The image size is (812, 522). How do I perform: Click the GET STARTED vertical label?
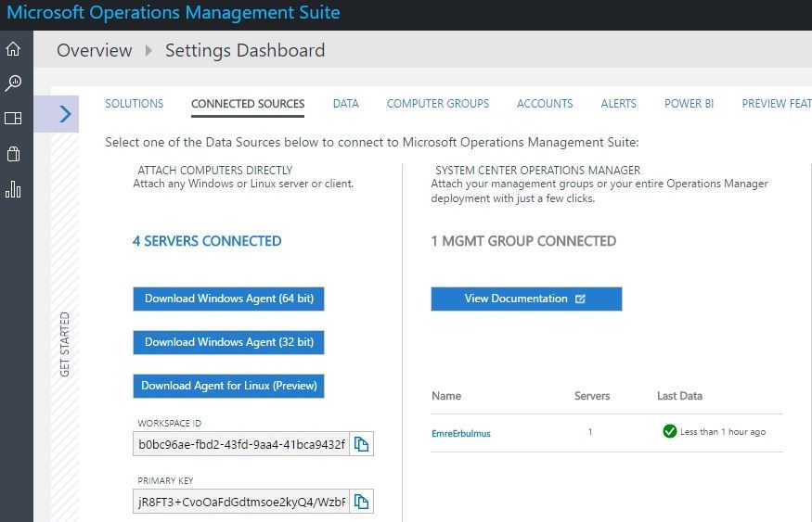pyautogui.click(x=65, y=344)
